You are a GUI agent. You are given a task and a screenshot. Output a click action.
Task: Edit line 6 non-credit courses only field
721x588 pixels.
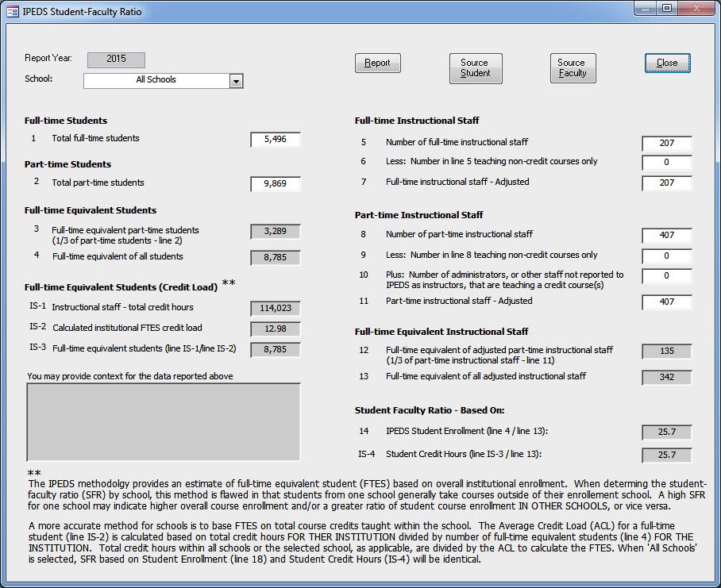coord(667,162)
